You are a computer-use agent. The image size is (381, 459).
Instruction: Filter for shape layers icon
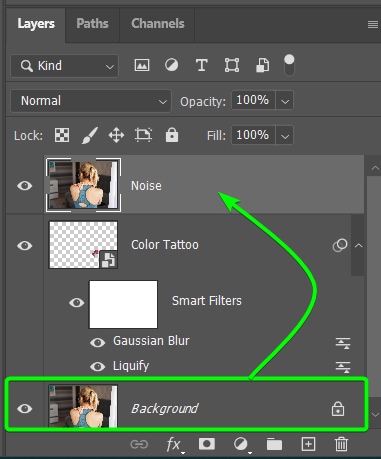pyautogui.click(x=232, y=65)
